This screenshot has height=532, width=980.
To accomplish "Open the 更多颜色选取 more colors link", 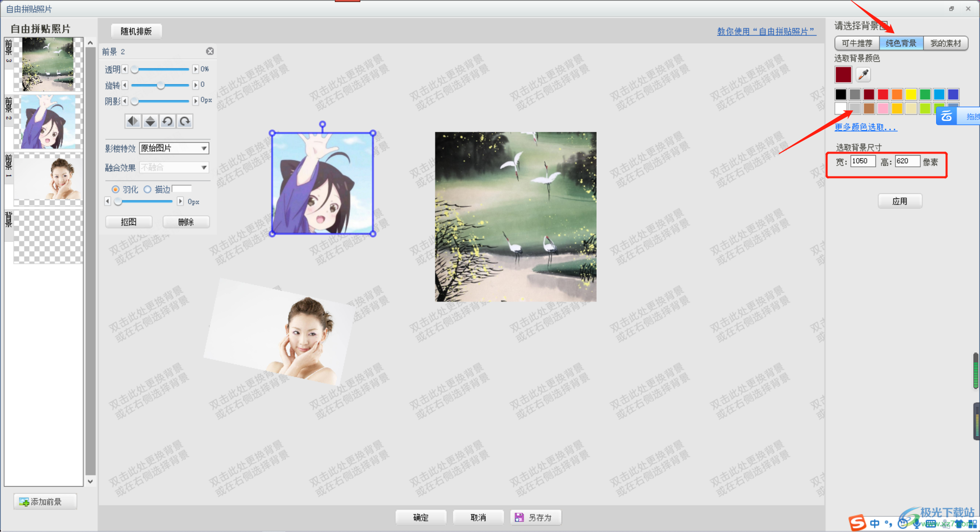I will click(866, 127).
